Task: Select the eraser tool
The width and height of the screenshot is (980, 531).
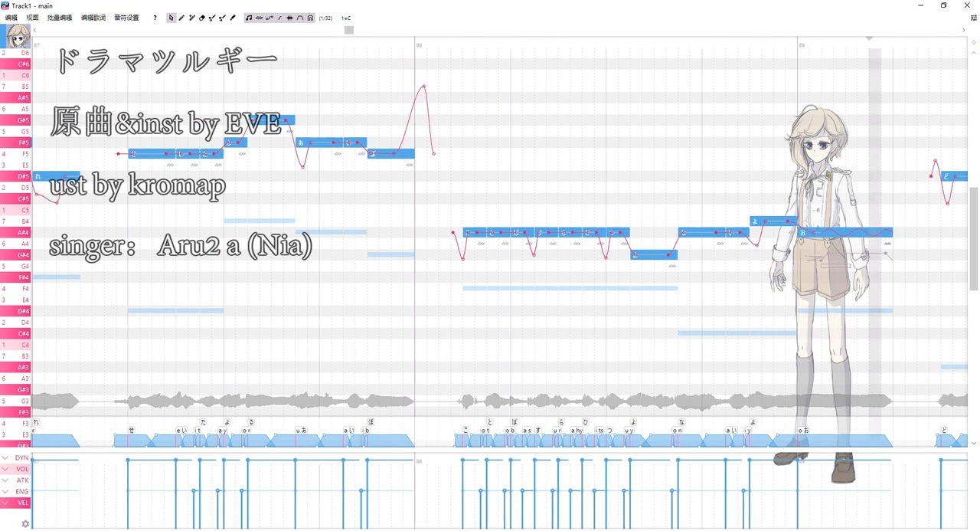Action: (202, 18)
